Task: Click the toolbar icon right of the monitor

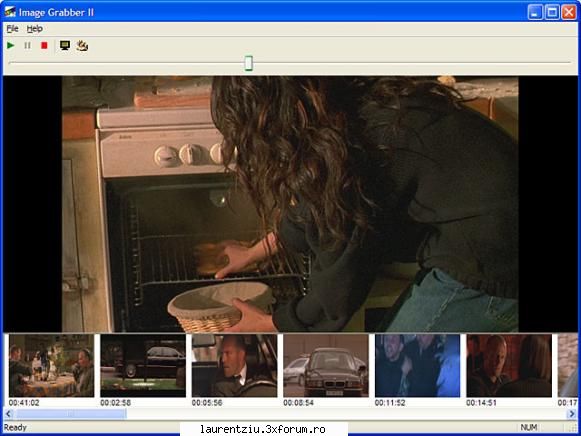Action: (x=82, y=46)
